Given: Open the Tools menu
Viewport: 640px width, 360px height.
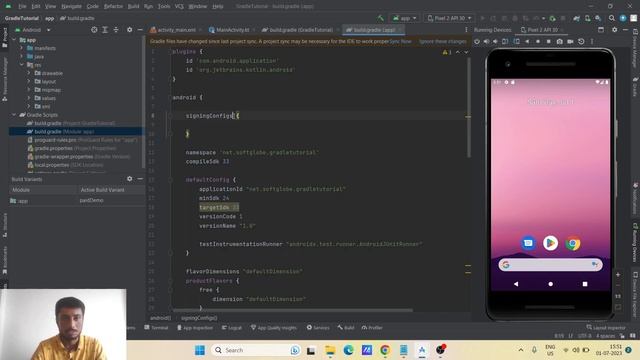Looking at the screenshot, I should tap(164, 6).
